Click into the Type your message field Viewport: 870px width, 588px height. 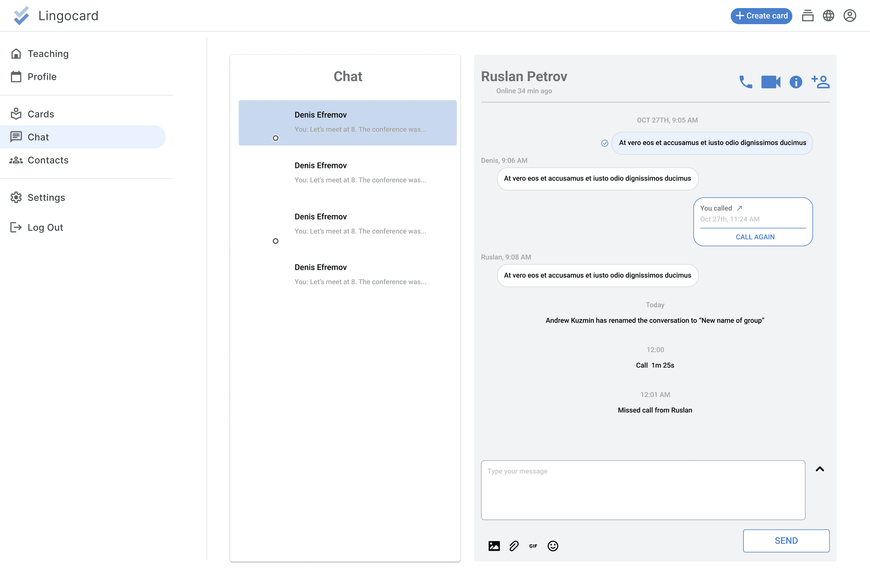(x=643, y=490)
